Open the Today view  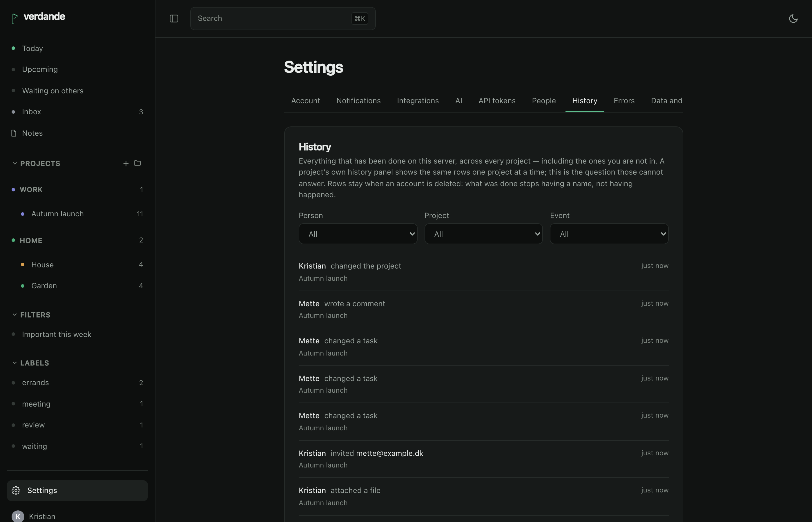click(x=77, y=48)
